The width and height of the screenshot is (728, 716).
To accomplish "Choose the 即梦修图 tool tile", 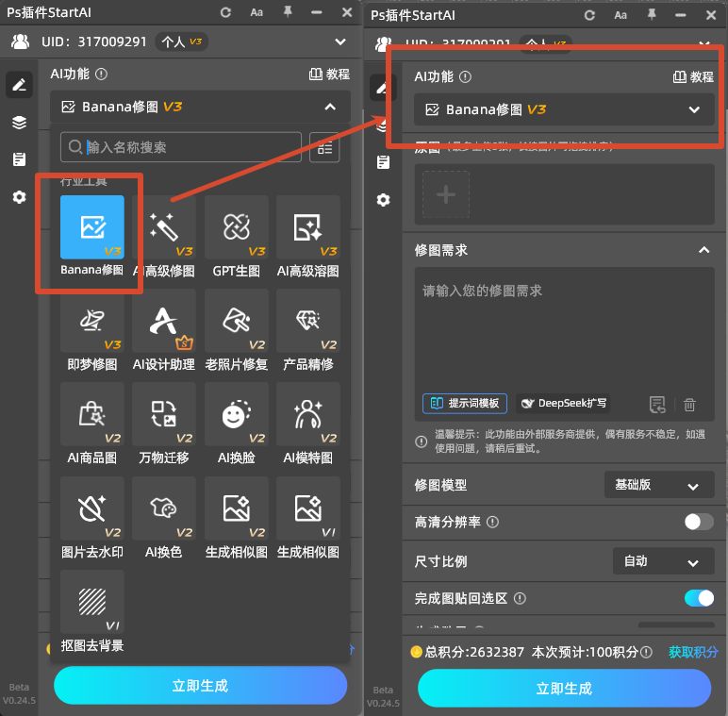I will click(91, 321).
